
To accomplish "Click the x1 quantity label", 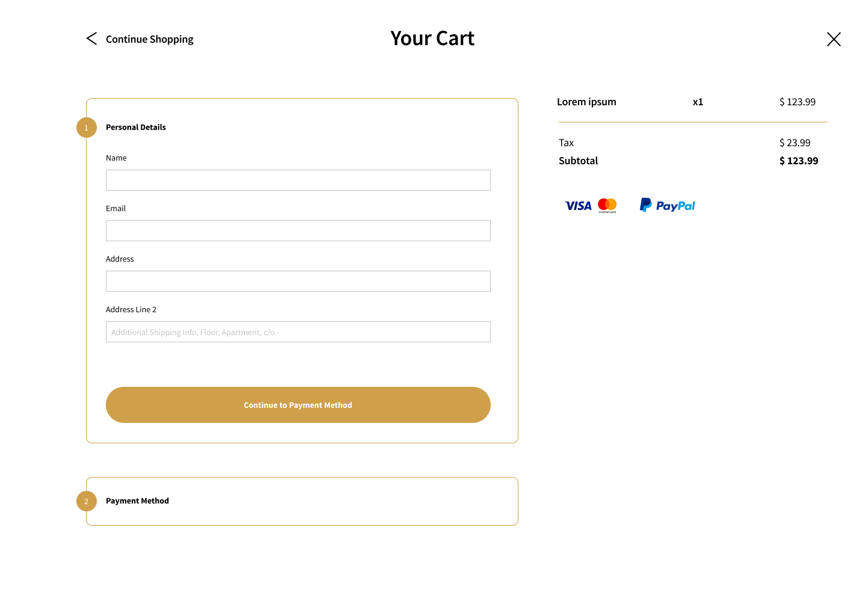I will point(698,102).
